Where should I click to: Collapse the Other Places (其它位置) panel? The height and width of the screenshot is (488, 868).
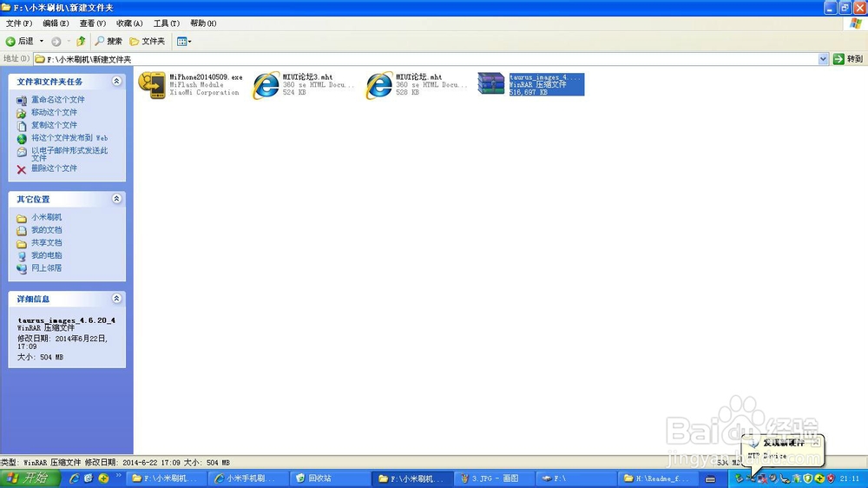pos(116,199)
